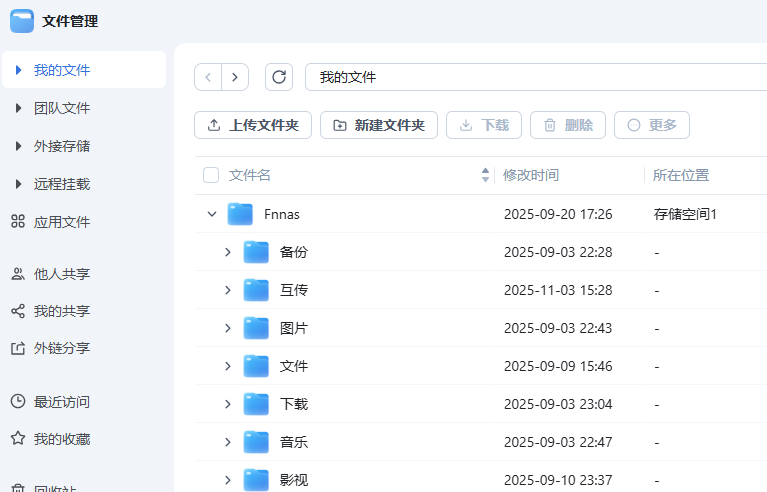
Task: Click the 最近访问 clock icon
Action: point(18,402)
